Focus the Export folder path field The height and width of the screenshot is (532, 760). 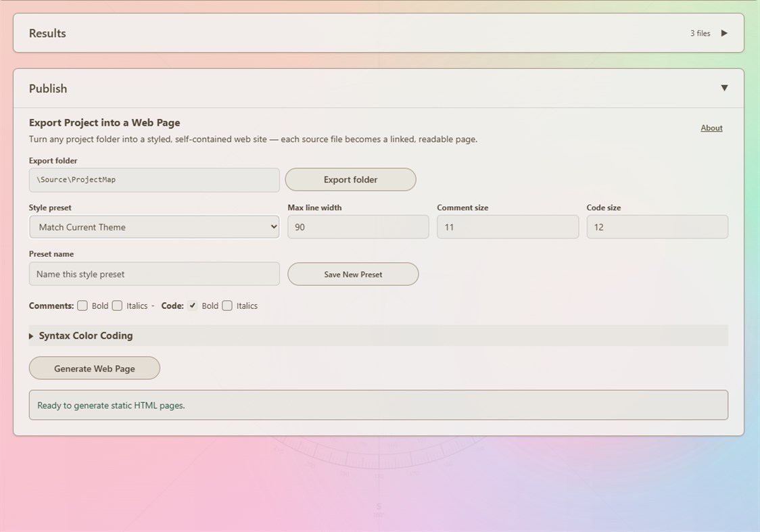[154, 180]
